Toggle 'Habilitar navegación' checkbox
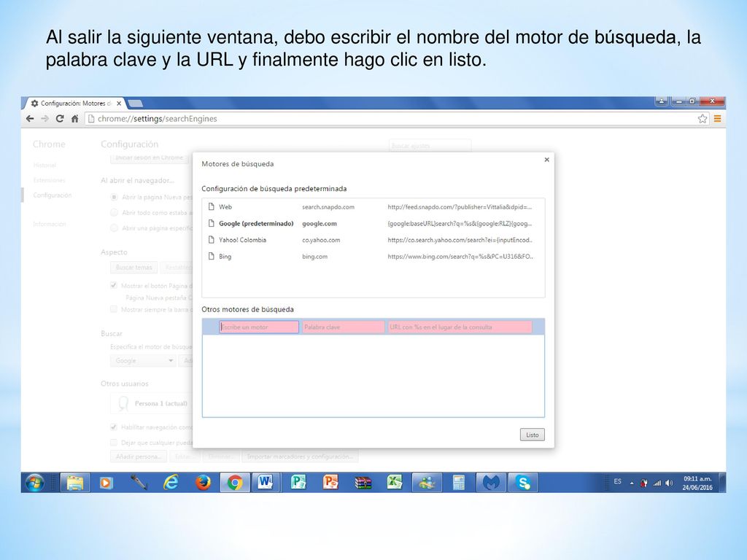This screenshot has width=747, height=560. 113,427
